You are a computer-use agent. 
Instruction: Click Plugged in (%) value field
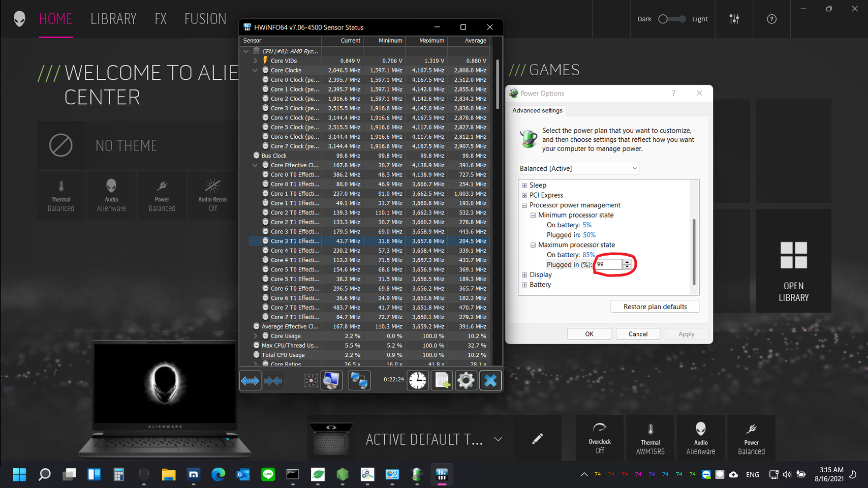(608, 264)
